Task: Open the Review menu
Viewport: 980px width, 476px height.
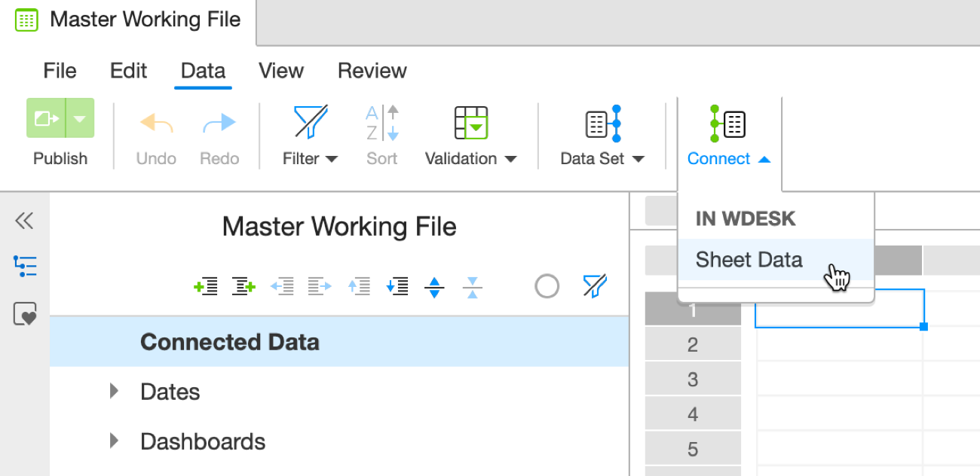Action: [372, 71]
